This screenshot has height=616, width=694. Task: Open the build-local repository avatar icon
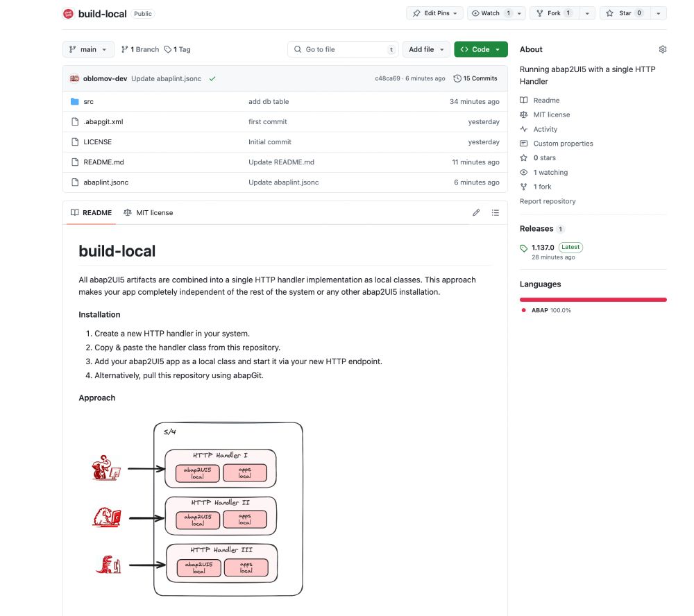click(68, 14)
